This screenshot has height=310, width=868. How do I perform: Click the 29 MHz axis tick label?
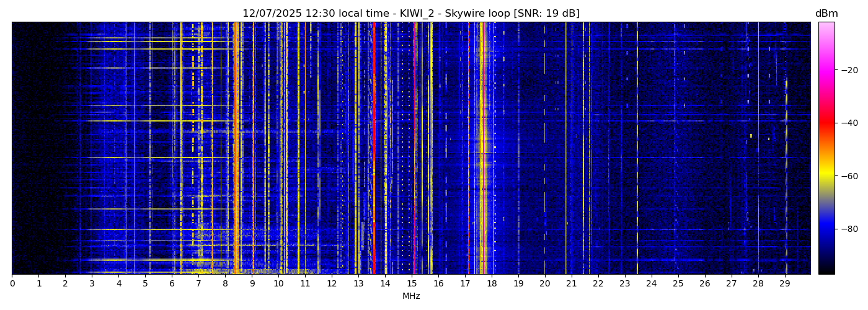pyautogui.click(x=784, y=284)
